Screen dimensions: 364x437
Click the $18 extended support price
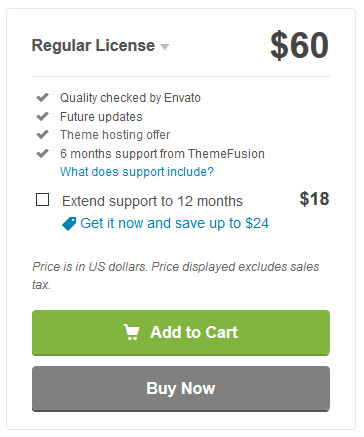tap(314, 199)
